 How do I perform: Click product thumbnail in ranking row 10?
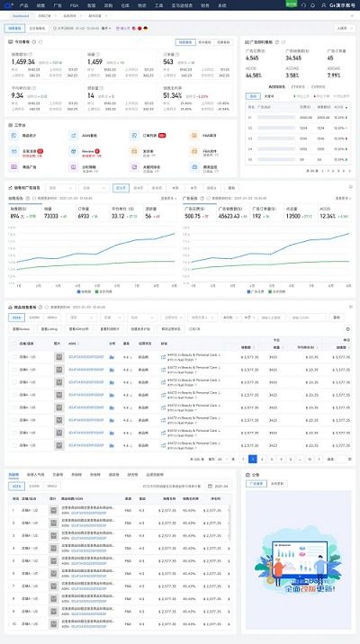click(53, 624)
